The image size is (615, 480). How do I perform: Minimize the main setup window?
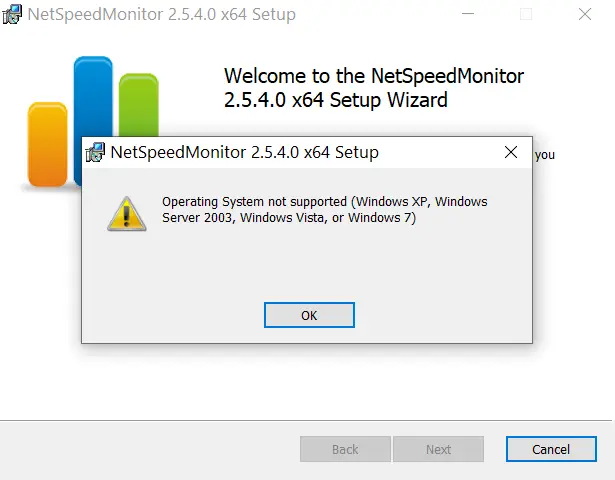coord(468,14)
